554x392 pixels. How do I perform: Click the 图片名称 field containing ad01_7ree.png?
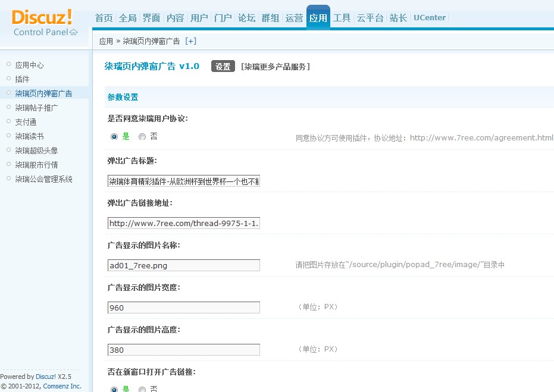[x=184, y=265]
